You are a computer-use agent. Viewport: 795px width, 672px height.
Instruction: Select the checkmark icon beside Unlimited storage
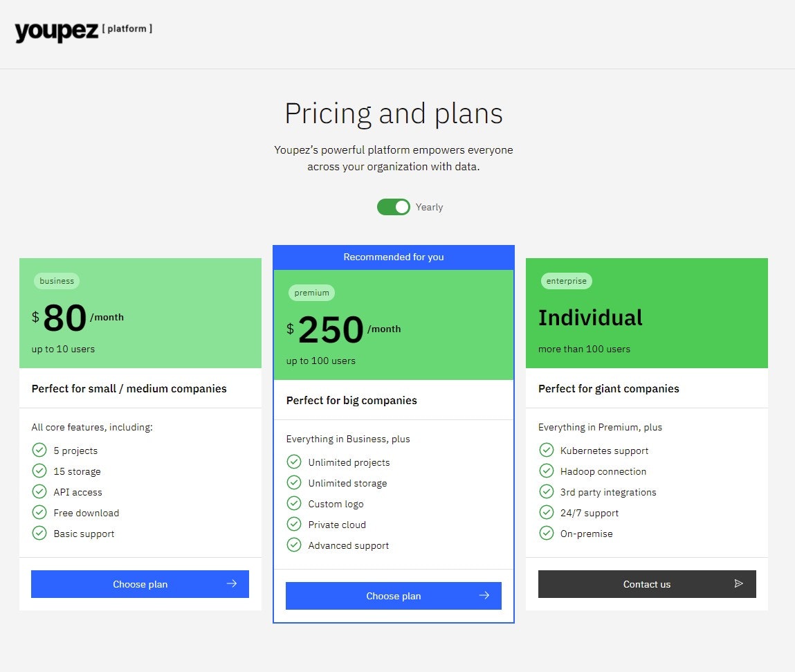point(293,482)
